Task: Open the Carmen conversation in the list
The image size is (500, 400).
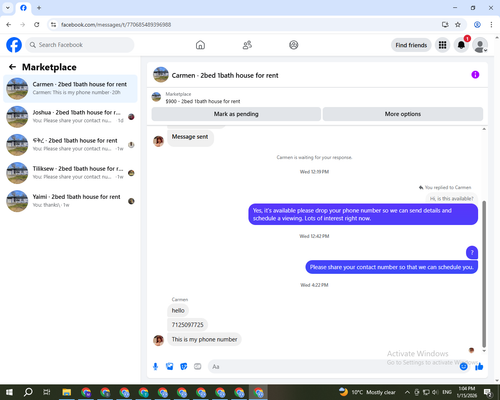Action: (x=70, y=88)
